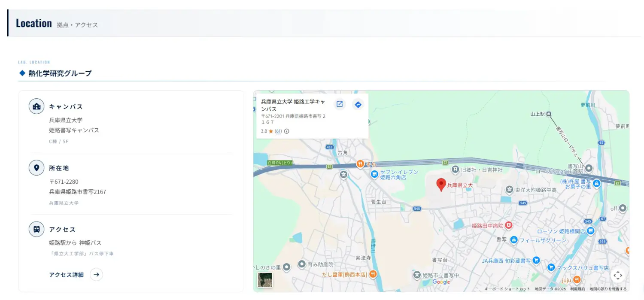Viewport: 644px width, 300px height.
Task: Click 兵庫県姫路市書写2167 address text
Action: pyautogui.click(x=77, y=192)
